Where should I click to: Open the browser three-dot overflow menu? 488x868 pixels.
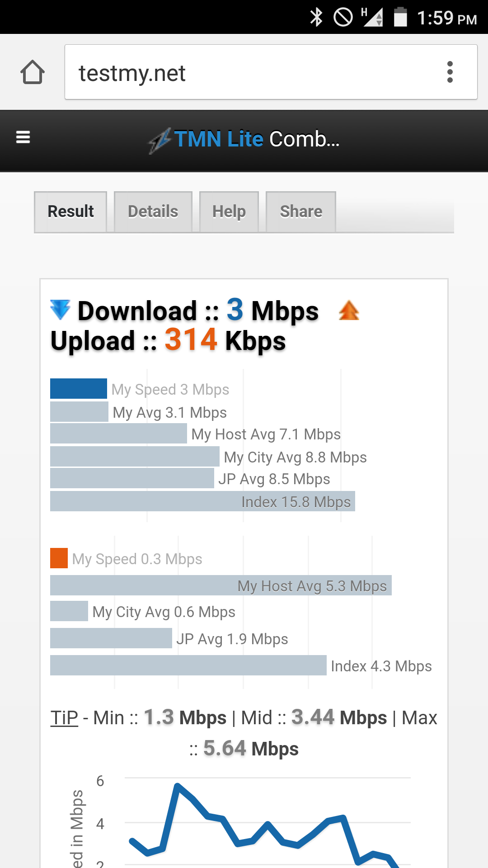coord(450,72)
